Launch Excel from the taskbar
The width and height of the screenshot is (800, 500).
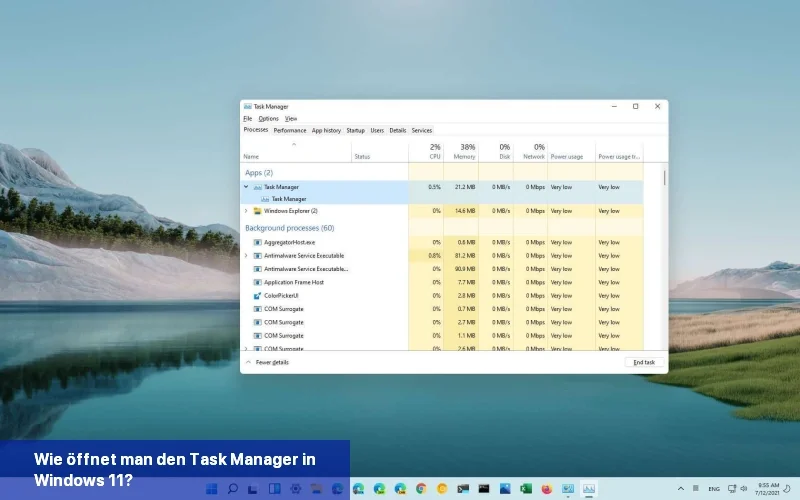click(526, 489)
